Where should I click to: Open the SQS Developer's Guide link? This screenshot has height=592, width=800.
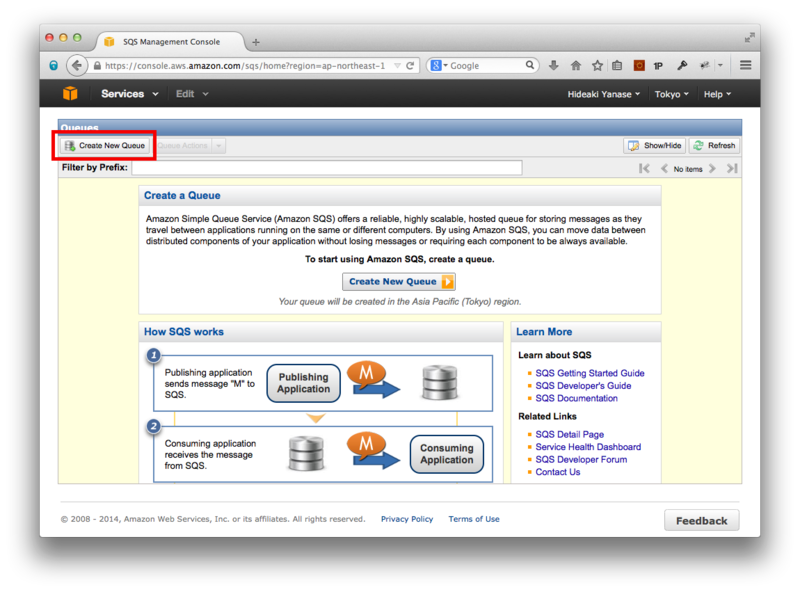coord(583,386)
